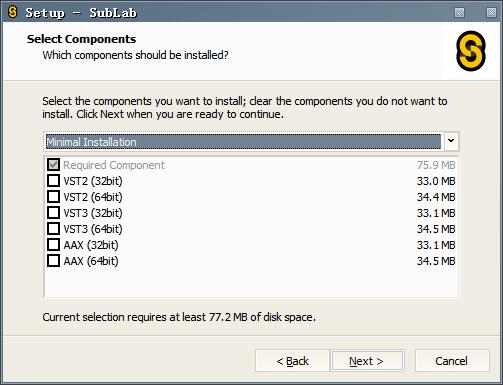This screenshot has width=503, height=385.
Task: Click the Required Component label
Action: (x=114, y=165)
